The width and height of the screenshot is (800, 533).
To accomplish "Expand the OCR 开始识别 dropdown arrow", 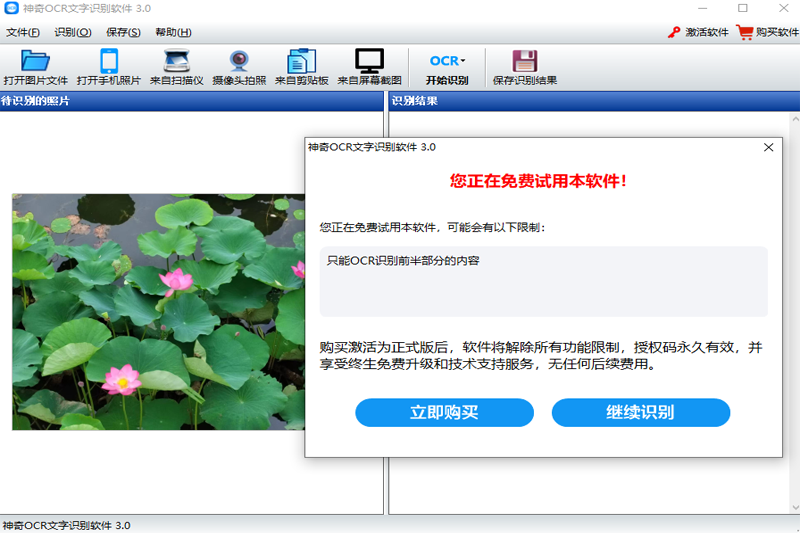I will click(x=463, y=61).
